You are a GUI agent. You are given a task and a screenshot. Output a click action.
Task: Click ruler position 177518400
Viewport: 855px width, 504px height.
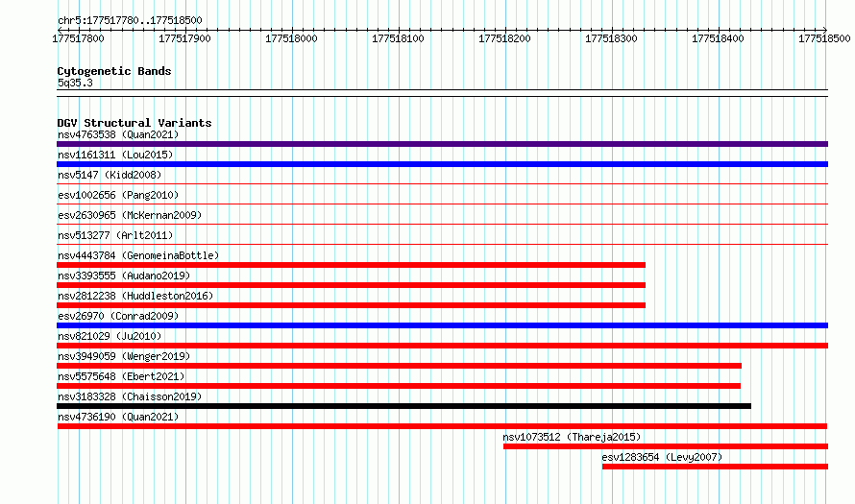coord(718,38)
